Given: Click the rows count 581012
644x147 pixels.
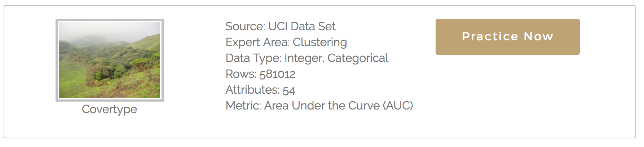Looking at the screenshot, I should coord(277,74).
